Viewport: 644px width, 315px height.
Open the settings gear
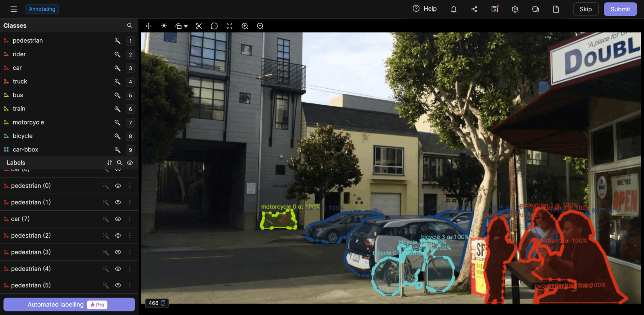point(515,9)
